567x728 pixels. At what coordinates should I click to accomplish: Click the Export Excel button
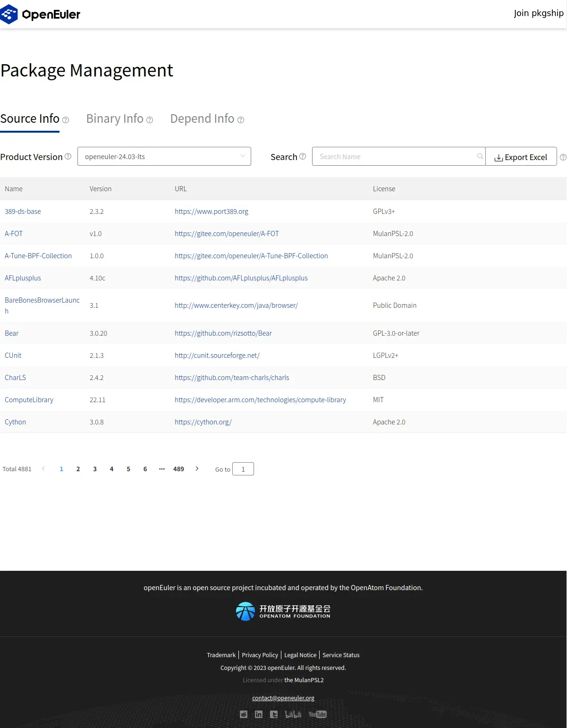point(521,157)
